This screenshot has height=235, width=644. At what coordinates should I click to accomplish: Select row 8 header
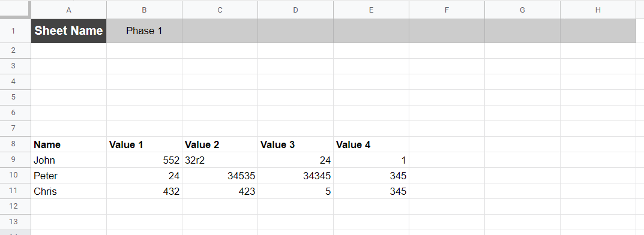coord(15,144)
